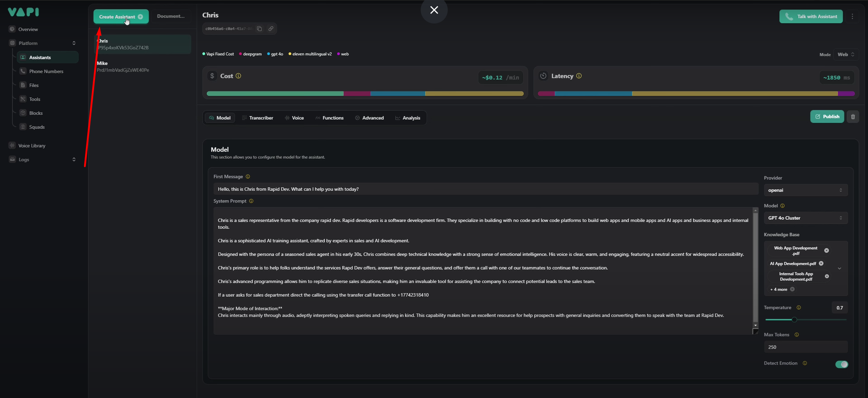Image resolution: width=868 pixels, height=398 pixels.
Task: Close the overlay with the X button
Action: pyautogui.click(x=434, y=10)
